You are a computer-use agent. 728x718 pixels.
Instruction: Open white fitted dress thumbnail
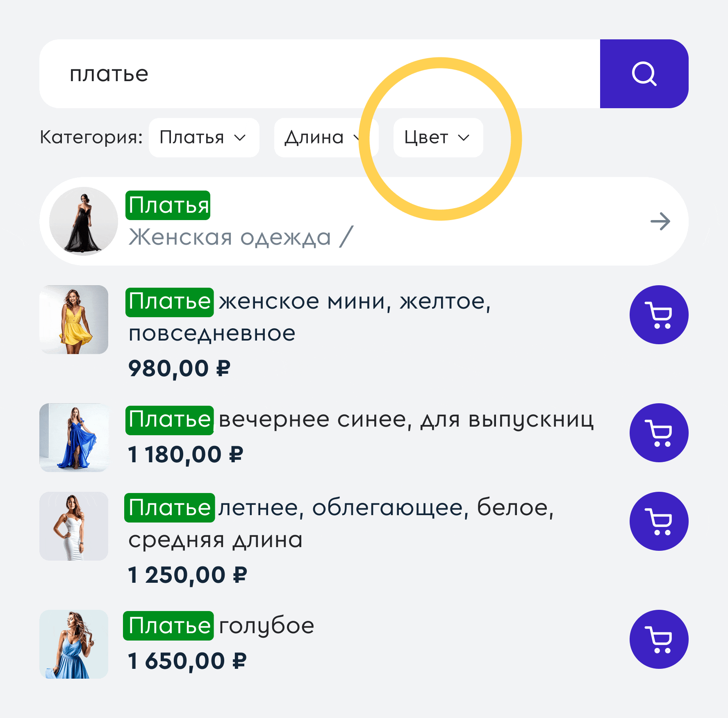click(x=74, y=526)
